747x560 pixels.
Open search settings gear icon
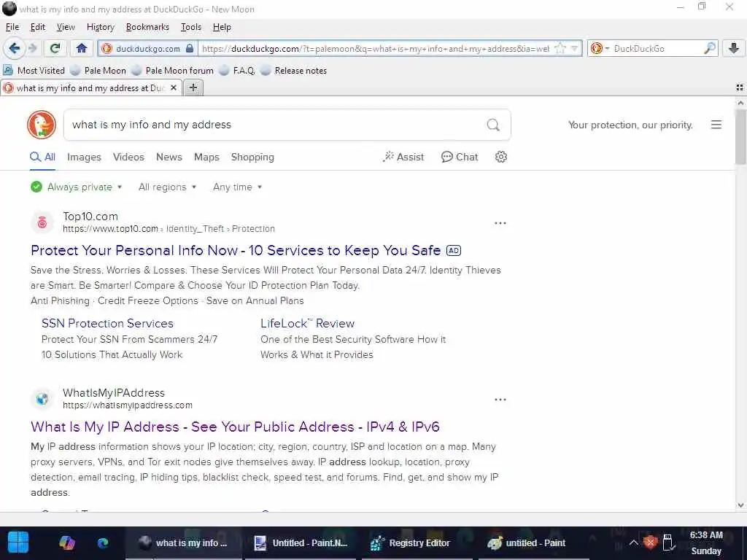500,157
